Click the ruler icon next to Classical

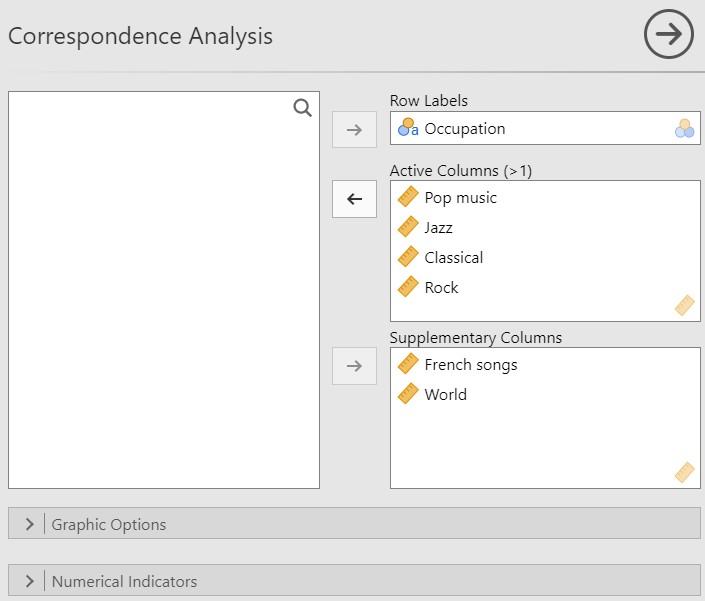(x=408, y=257)
